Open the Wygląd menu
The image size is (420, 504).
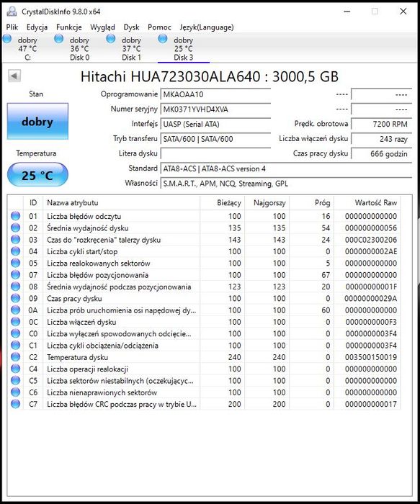pyautogui.click(x=102, y=27)
